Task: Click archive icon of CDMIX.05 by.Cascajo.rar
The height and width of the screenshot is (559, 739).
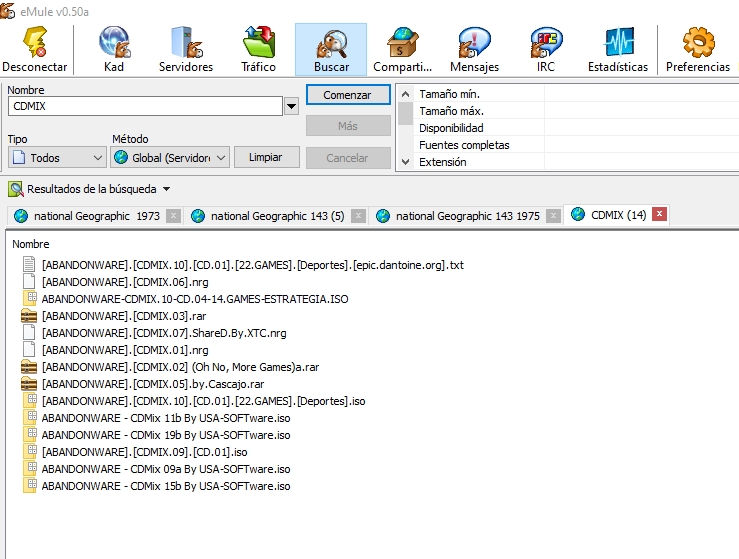Action: coord(29,384)
